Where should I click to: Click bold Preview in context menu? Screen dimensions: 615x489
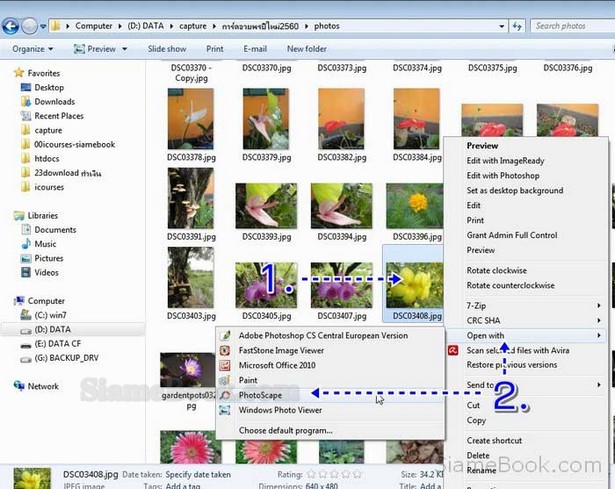click(482, 146)
